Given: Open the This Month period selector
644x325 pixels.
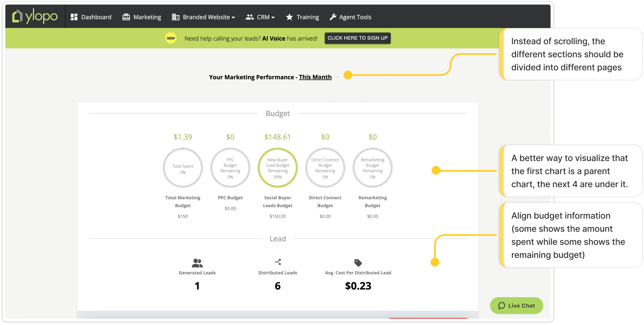Looking at the screenshot, I should 315,77.
